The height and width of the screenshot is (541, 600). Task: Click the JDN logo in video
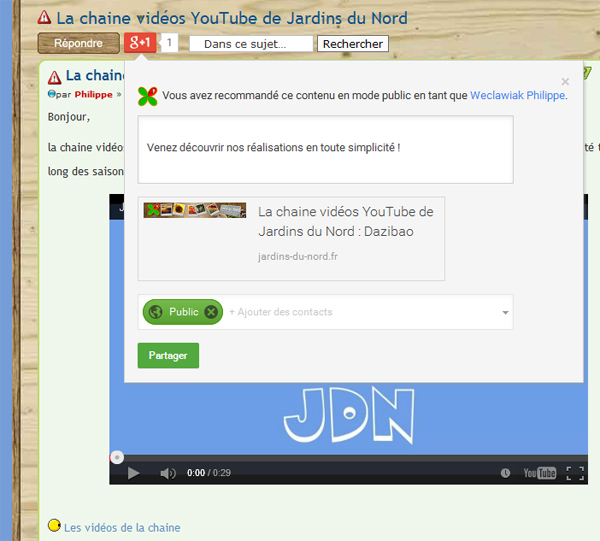coord(349,415)
